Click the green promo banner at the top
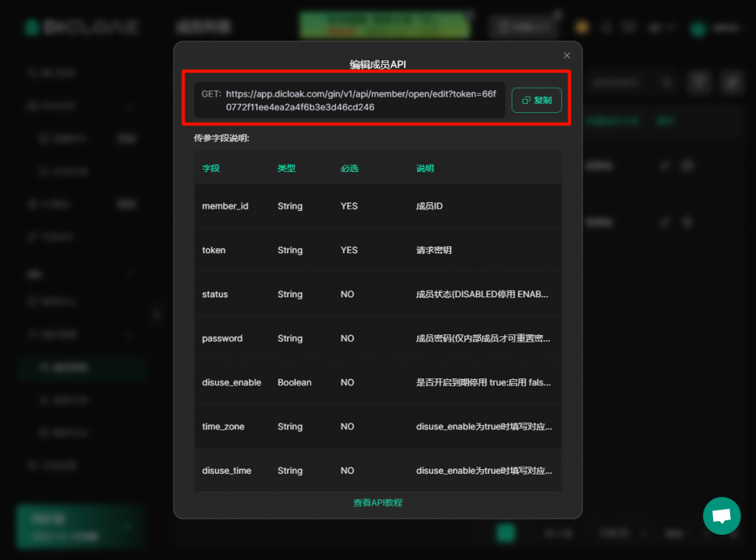756x560 pixels. click(x=384, y=26)
